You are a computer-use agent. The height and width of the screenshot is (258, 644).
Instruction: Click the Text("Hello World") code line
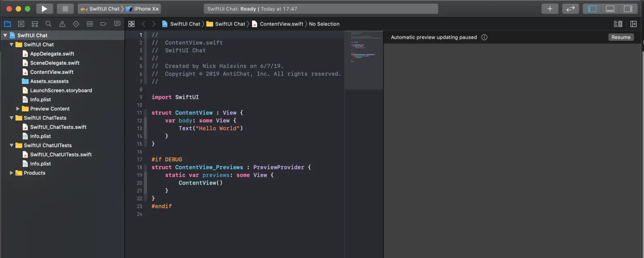tap(211, 129)
